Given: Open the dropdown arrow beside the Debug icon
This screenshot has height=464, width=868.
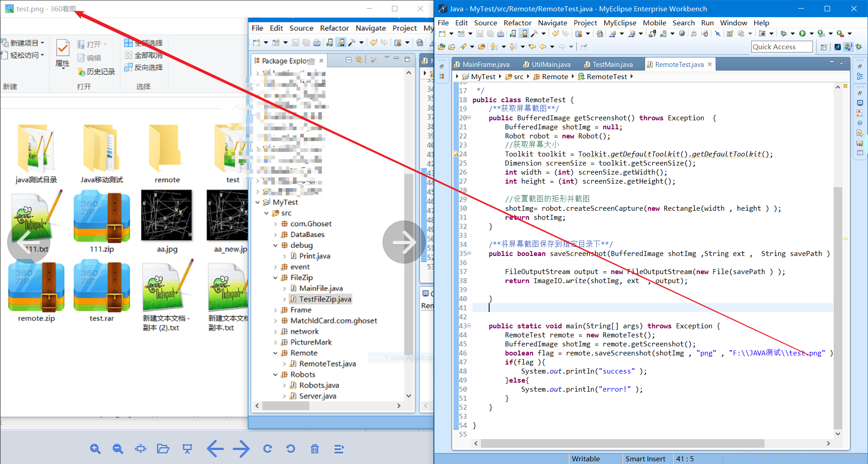Looking at the screenshot, I should [793, 33].
